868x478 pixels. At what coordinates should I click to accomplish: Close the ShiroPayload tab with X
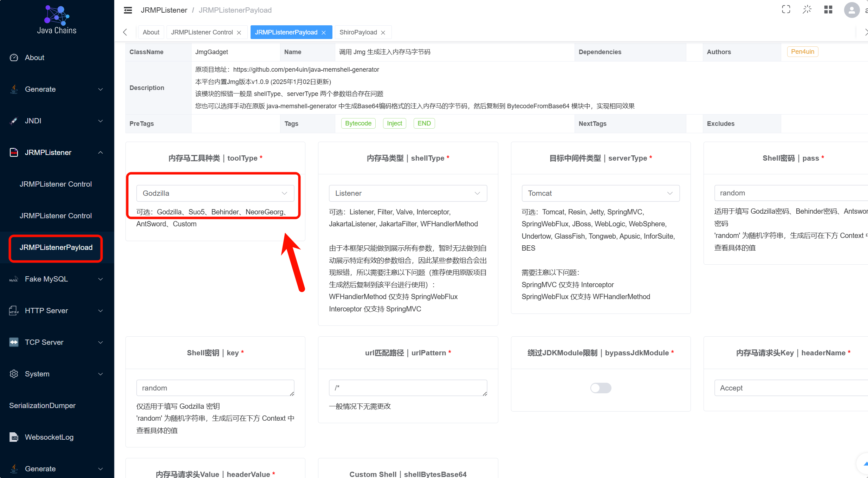tap(383, 33)
